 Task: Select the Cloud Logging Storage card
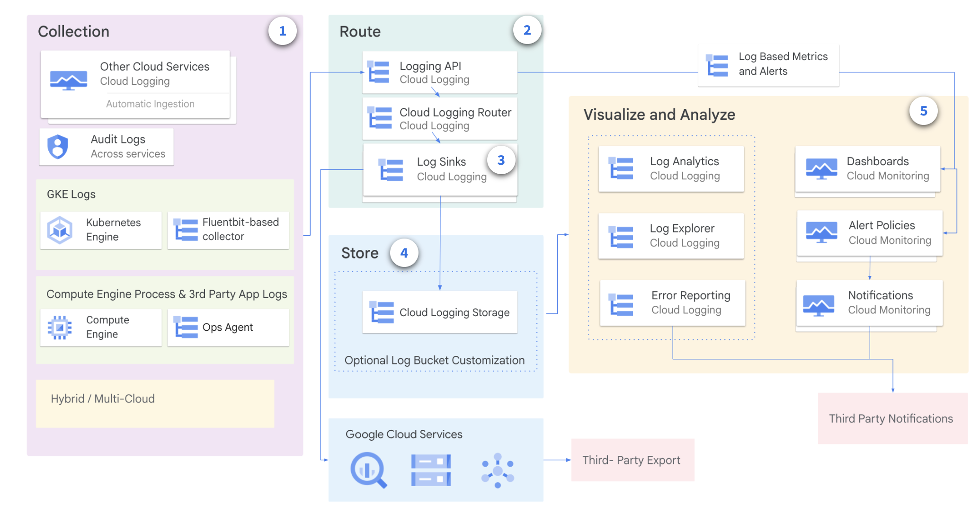tap(440, 312)
